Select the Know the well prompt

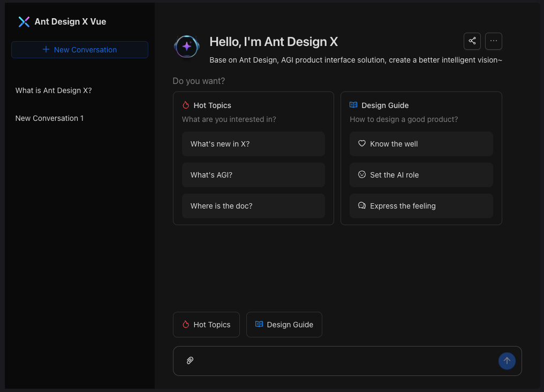pos(421,144)
